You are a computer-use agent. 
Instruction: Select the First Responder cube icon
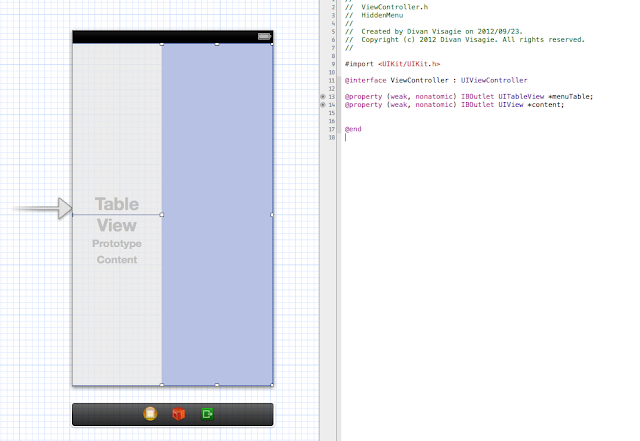[x=178, y=414]
